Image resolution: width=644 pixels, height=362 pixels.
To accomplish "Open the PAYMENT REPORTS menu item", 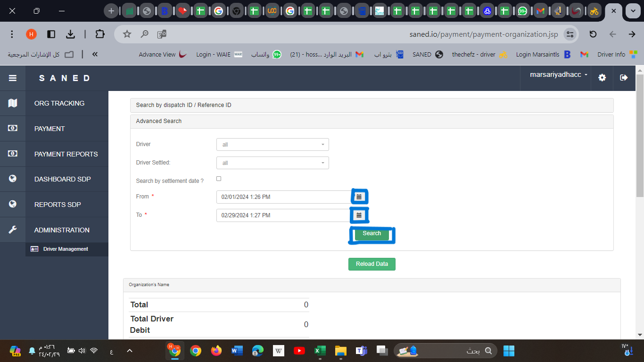I will point(66,154).
